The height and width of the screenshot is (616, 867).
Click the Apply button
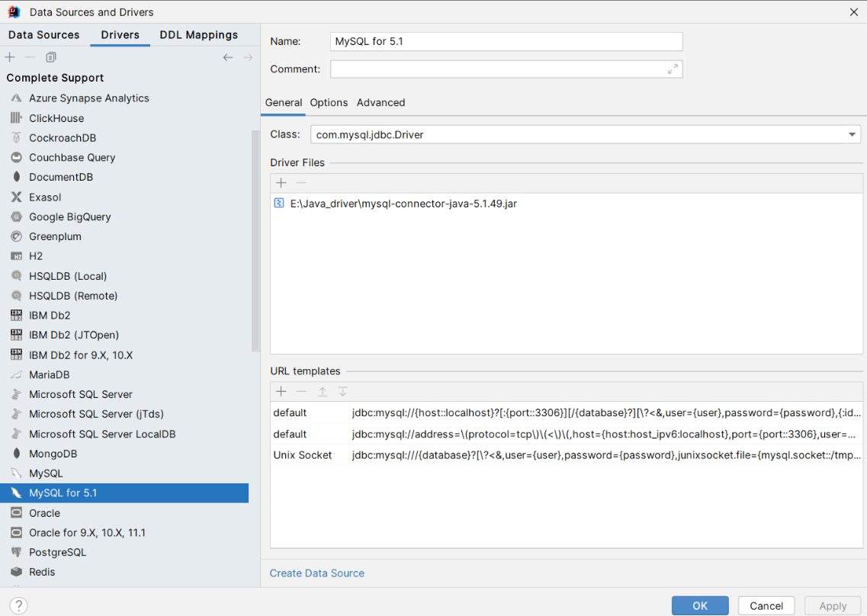(833, 605)
